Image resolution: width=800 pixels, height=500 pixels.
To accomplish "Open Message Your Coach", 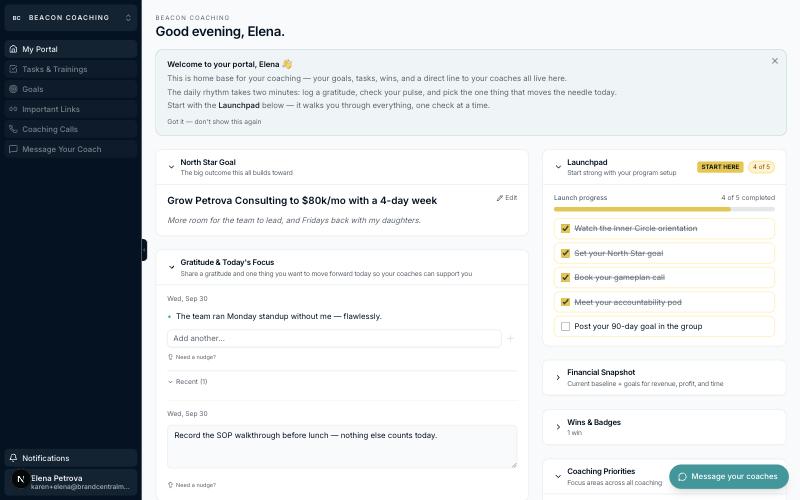I will pos(71,149).
